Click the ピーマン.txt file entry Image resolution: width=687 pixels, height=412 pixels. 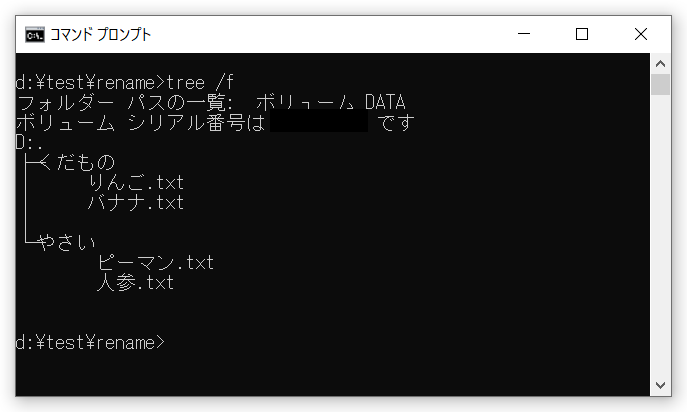156,263
